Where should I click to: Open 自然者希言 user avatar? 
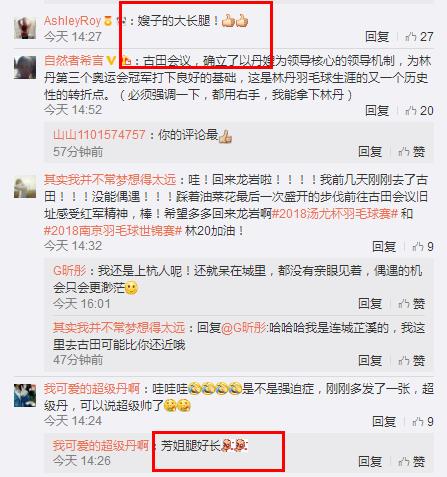coord(25,68)
